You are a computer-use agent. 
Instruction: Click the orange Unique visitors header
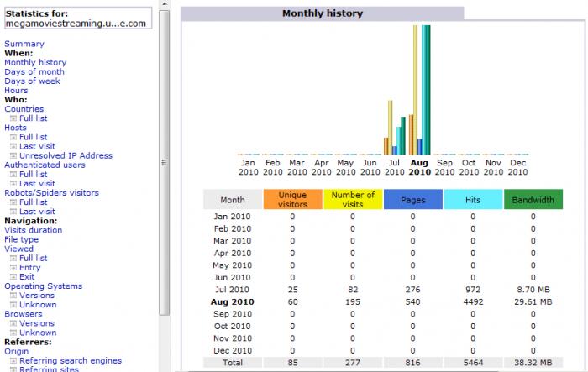point(292,200)
